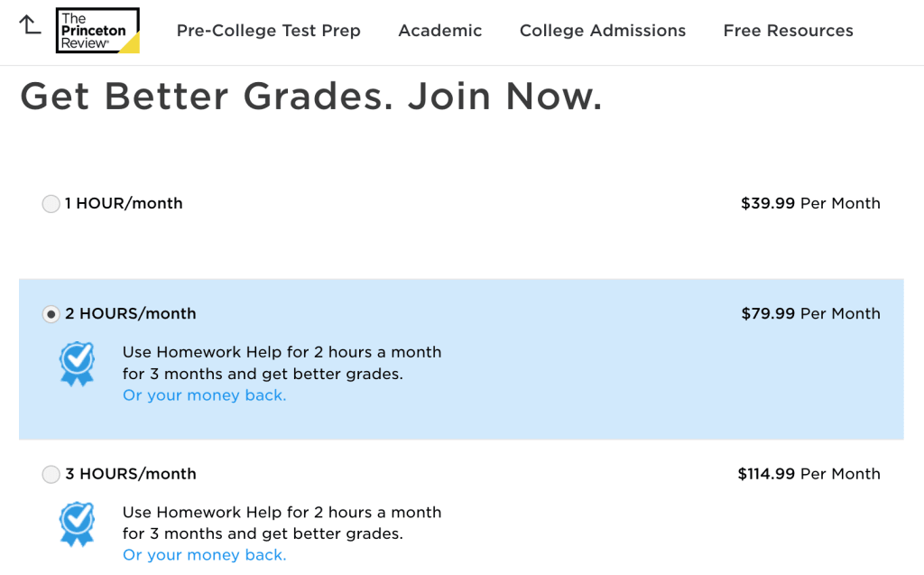This screenshot has width=924, height=575.
Task: Open the Pre-College Test Prep menu
Action: [x=268, y=31]
